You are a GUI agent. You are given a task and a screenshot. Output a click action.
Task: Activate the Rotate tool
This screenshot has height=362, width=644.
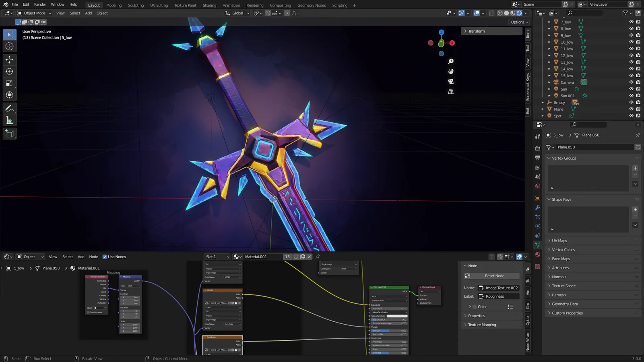tap(9, 72)
